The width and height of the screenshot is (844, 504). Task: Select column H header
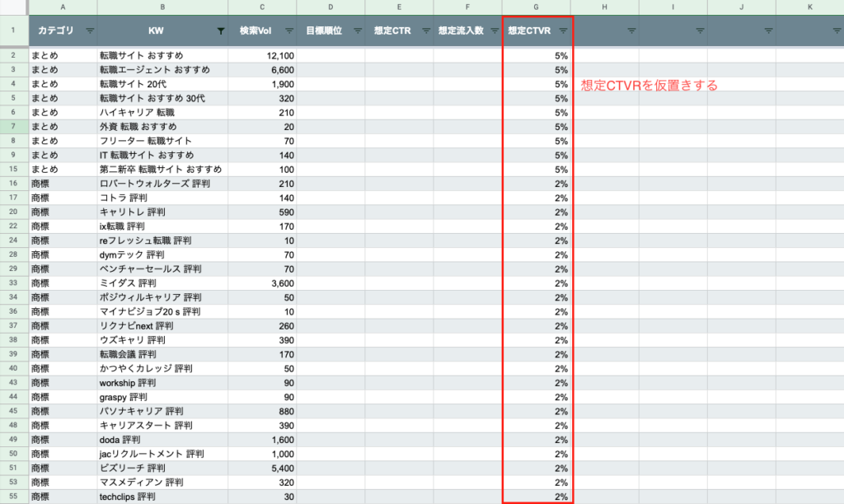[x=604, y=7]
